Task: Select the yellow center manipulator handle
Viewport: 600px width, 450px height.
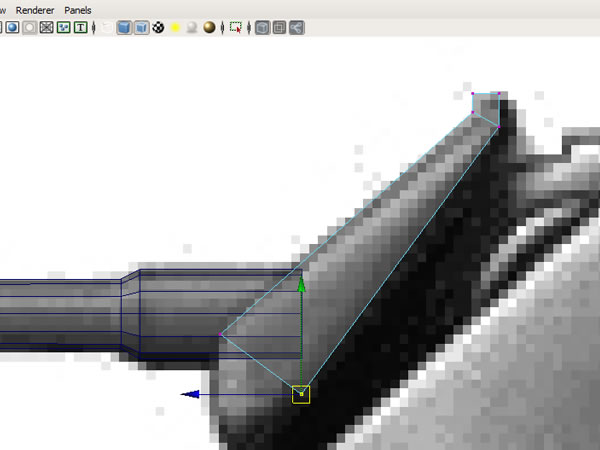Action: click(x=301, y=395)
